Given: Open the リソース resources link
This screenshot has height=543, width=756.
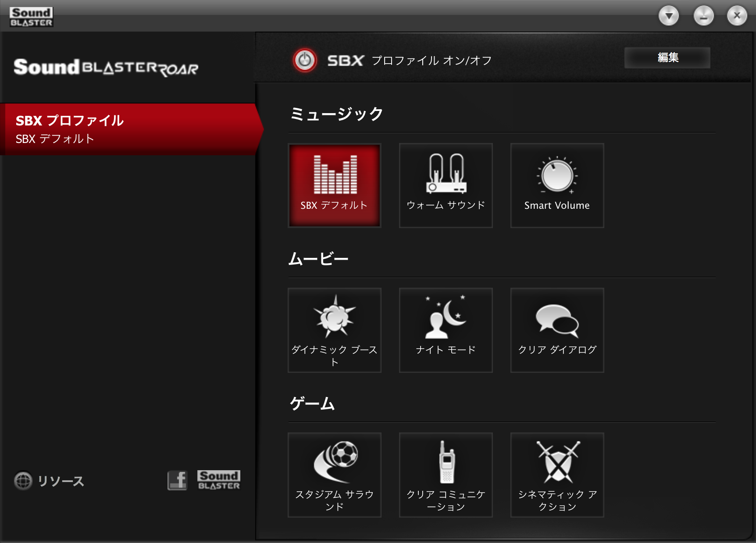Looking at the screenshot, I should 49,481.
